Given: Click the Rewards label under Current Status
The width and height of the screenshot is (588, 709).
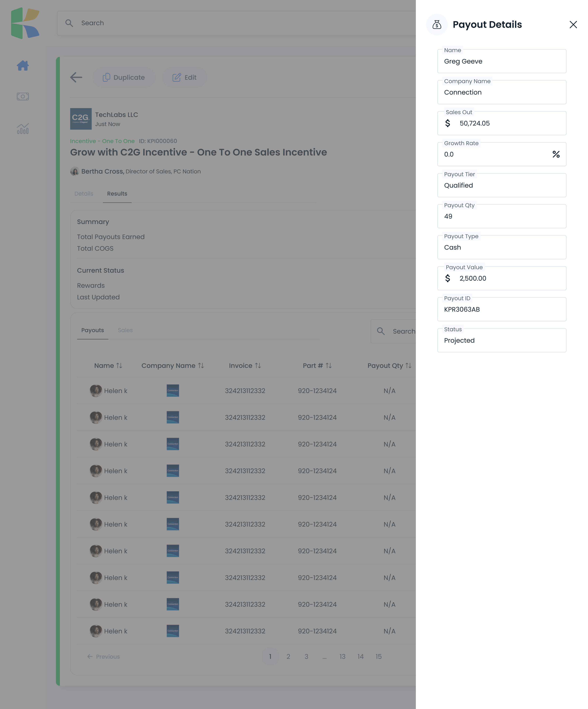Looking at the screenshot, I should pos(91,286).
